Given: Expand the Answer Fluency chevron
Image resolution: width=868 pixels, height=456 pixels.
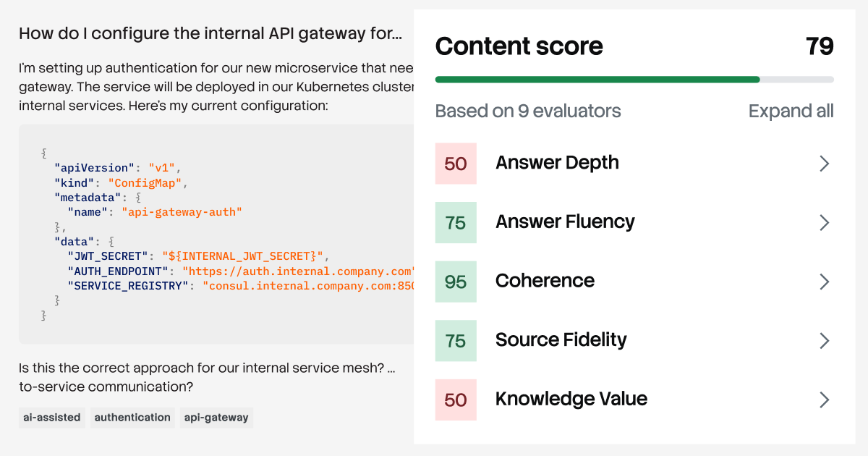Looking at the screenshot, I should tap(824, 222).
